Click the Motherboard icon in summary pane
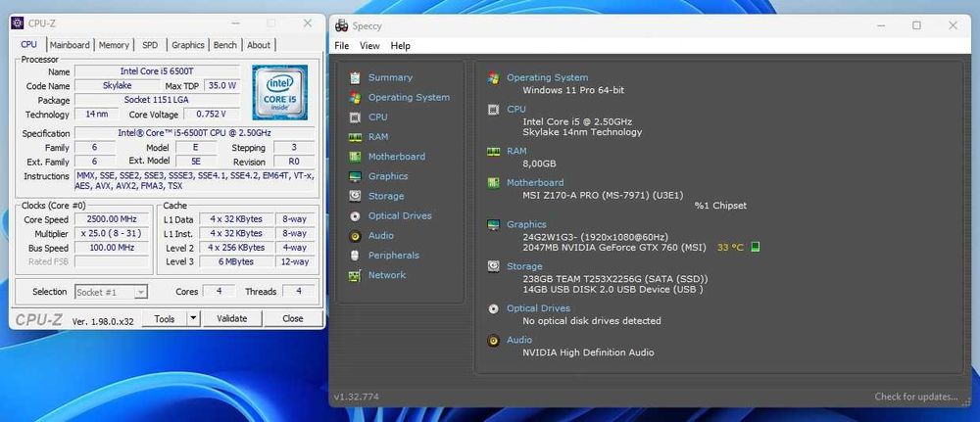Image resolution: width=980 pixels, height=422 pixels. (x=494, y=183)
